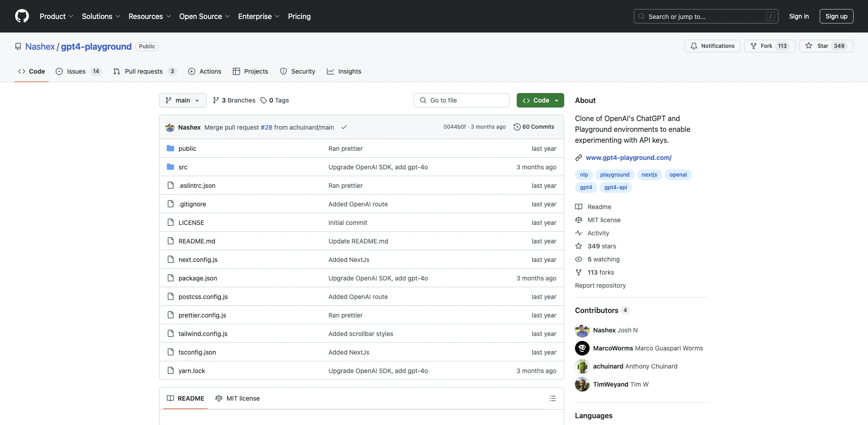Click the GitHub logo icon

(x=22, y=16)
